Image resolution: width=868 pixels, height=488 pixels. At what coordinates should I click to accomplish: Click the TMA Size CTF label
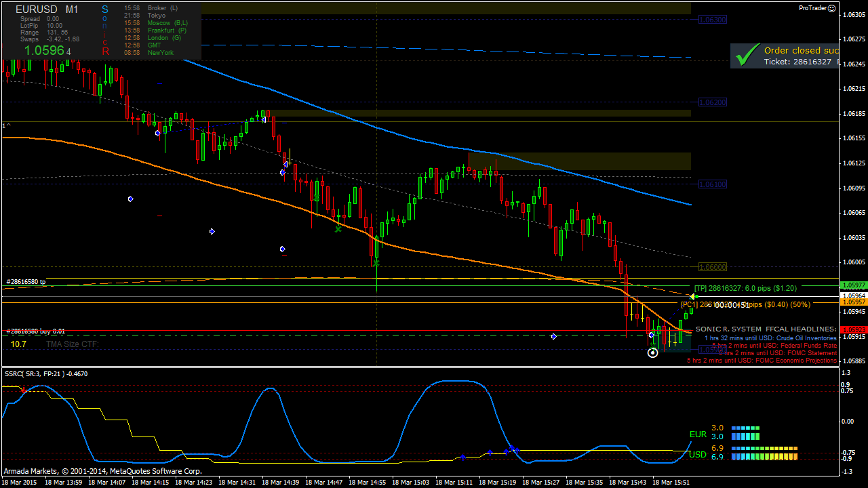point(73,344)
